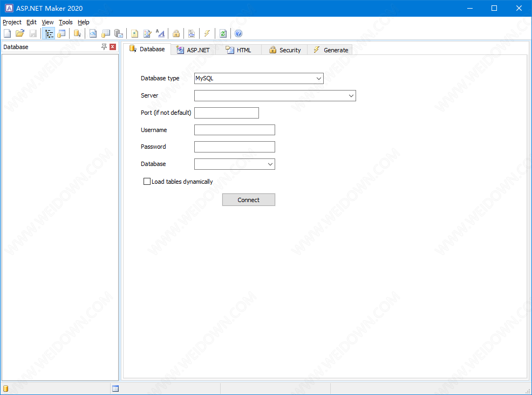Open the Tools menu
The width and height of the screenshot is (532, 395).
65,22
